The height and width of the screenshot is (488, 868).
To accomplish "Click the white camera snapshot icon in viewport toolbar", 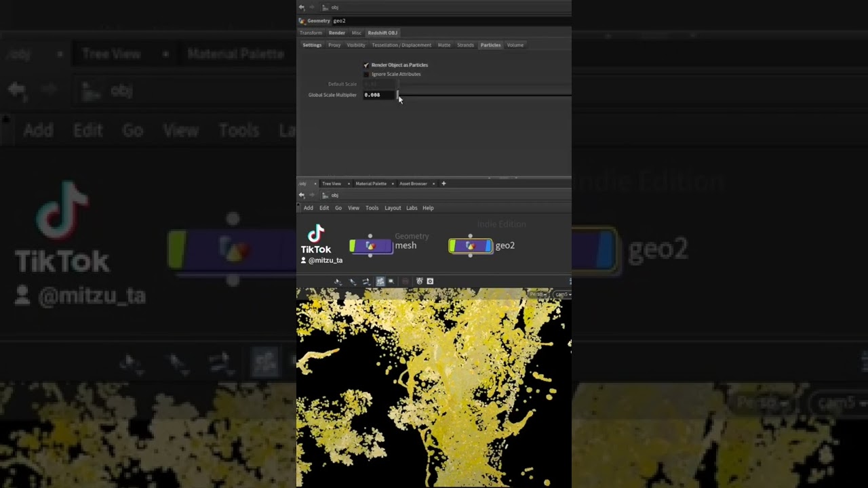I will (429, 281).
